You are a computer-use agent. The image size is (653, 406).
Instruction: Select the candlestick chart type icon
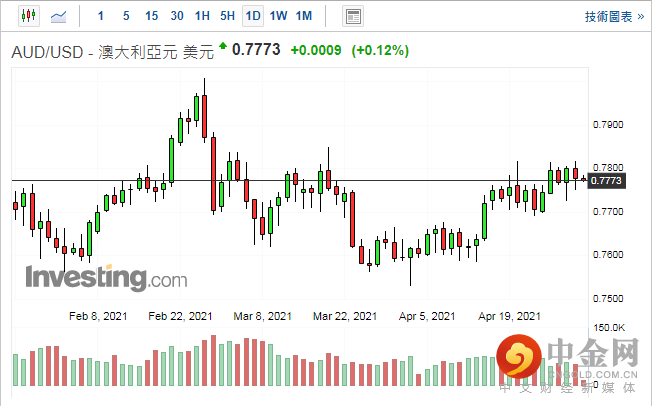click(x=29, y=16)
